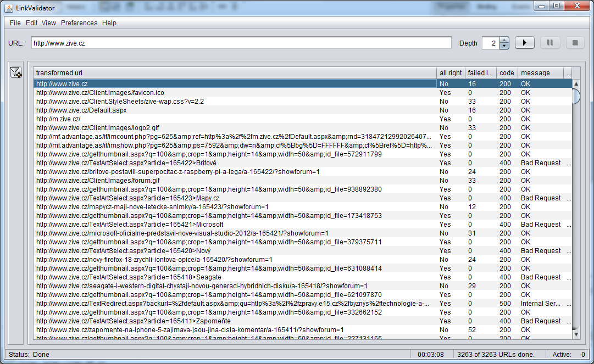Open the File menu

tap(14, 23)
